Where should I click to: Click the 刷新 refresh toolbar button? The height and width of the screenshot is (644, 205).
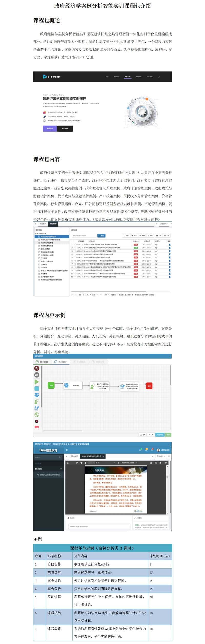(126, 235)
